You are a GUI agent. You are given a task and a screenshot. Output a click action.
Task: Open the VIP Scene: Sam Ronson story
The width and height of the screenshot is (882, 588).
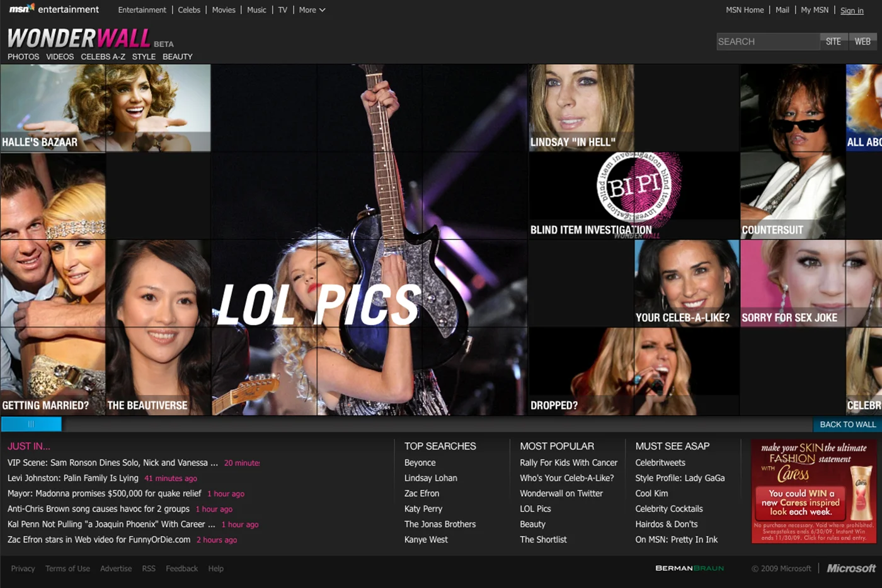point(113,463)
